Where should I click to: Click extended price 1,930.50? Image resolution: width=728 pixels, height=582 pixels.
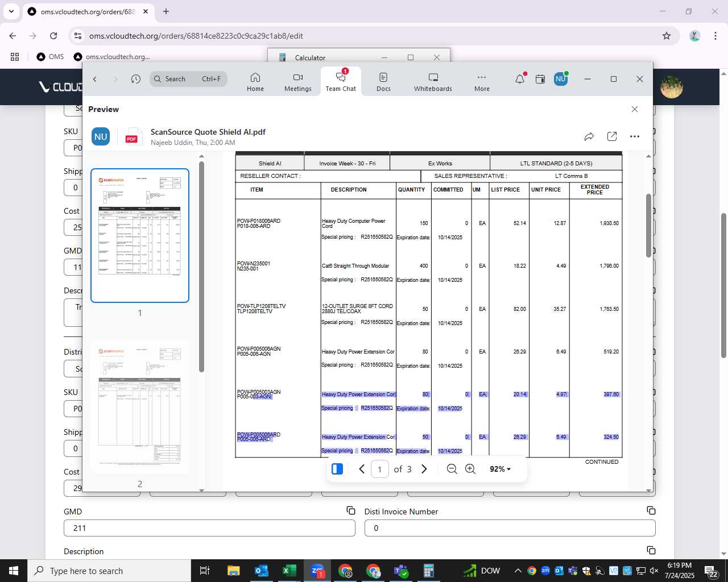point(609,223)
